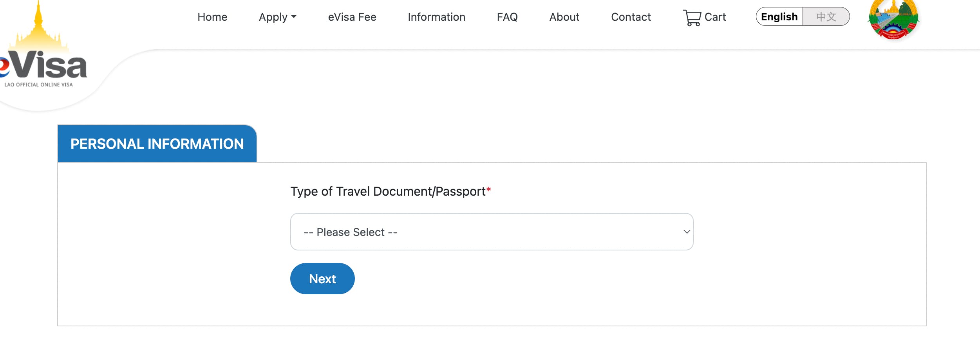Click the Next button
Screen dimensions: 980x342
point(322,279)
